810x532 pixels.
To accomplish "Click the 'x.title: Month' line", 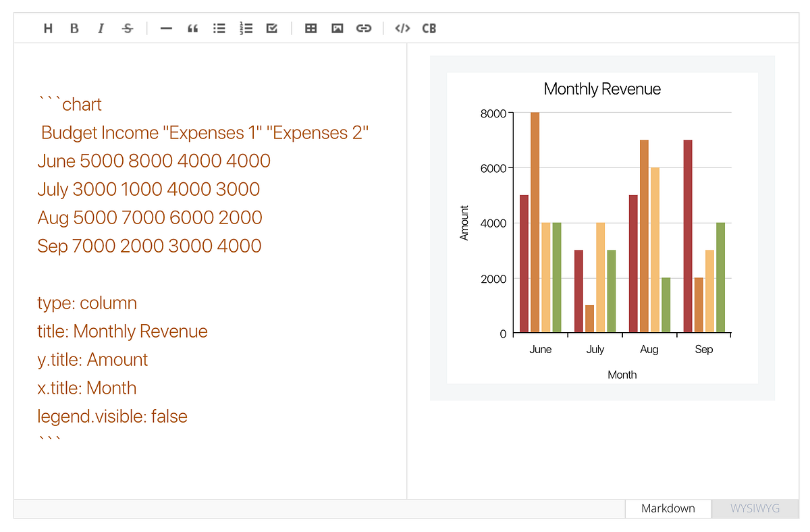I will 87,388.
